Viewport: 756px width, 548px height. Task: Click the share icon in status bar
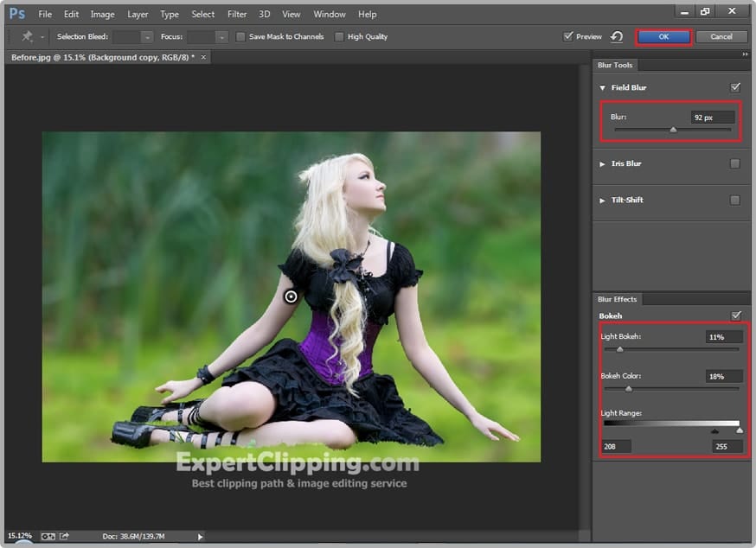coord(64,537)
